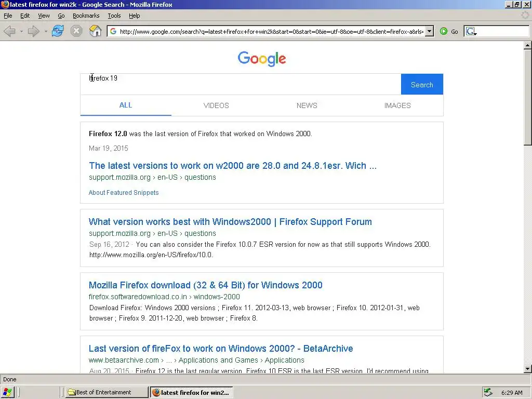This screenshot has width=532, height=399.
Task: Open the Windows Start button
Action: pyautogui.click(x=7, y=392)
